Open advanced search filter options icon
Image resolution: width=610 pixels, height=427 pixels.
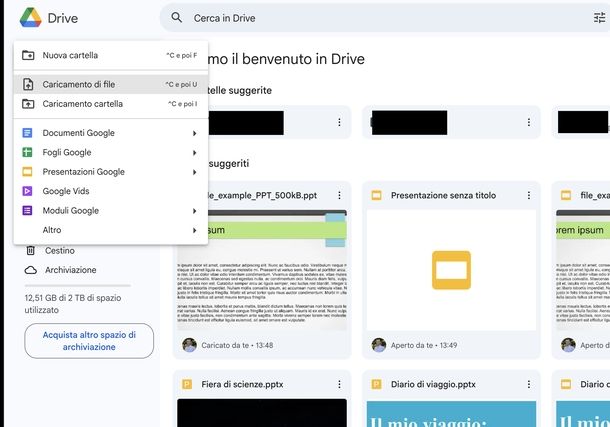click(599, 18)
